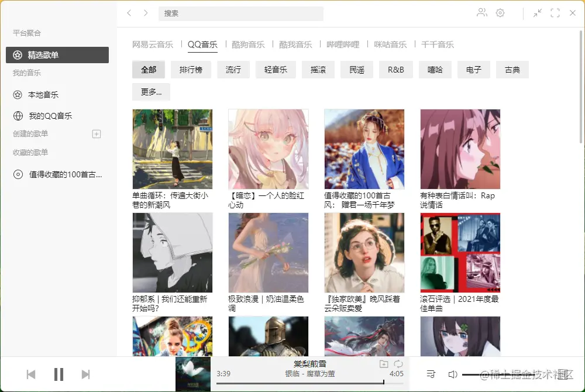Switch to 哔哩哔哩 tab
This screenshot has height=392, width=585.
pyautogui.click(x=343, y=44)
